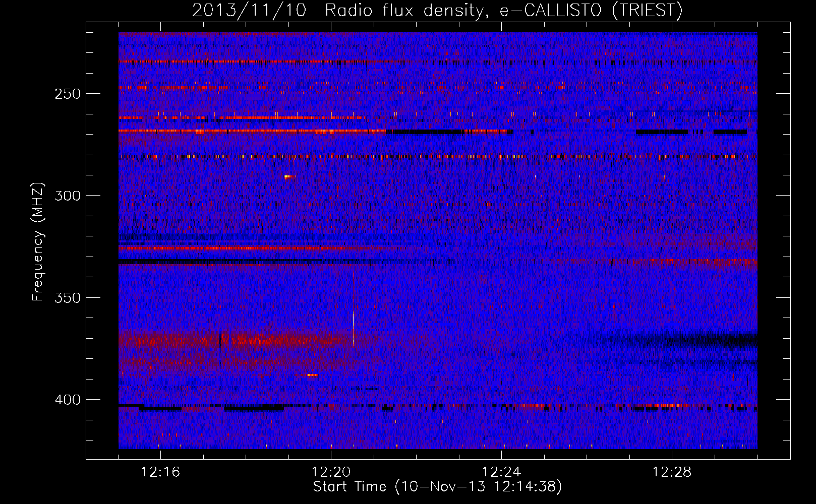This screenshot has width=816, height=504.
Task: Click the 350 frequency axis label
Action: click(68, 298)
